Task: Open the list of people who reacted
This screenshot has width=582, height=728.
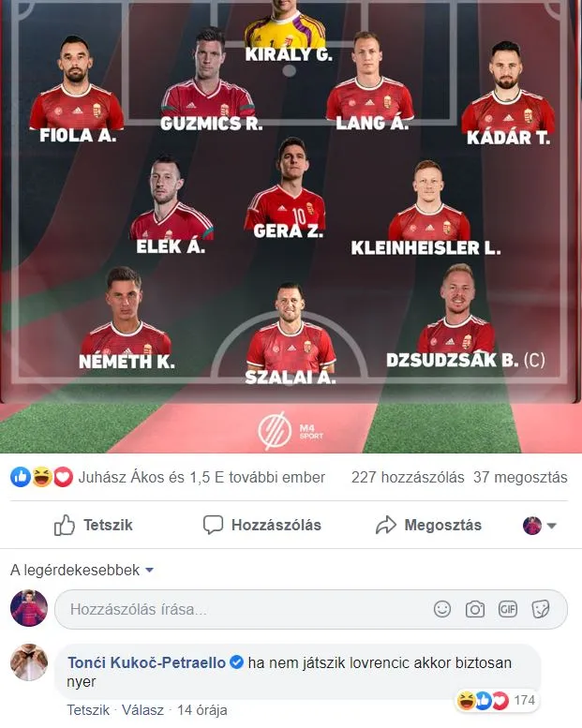Action: 201,477
